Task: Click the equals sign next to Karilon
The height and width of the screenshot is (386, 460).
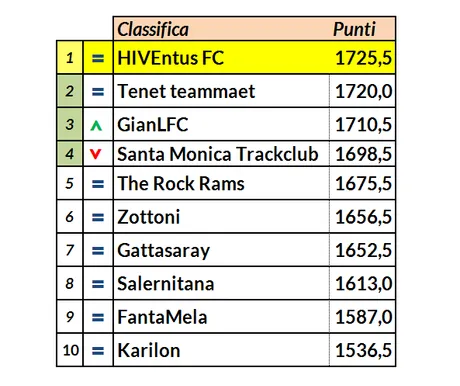Action: pyautogui.click(x=98, y=351)
